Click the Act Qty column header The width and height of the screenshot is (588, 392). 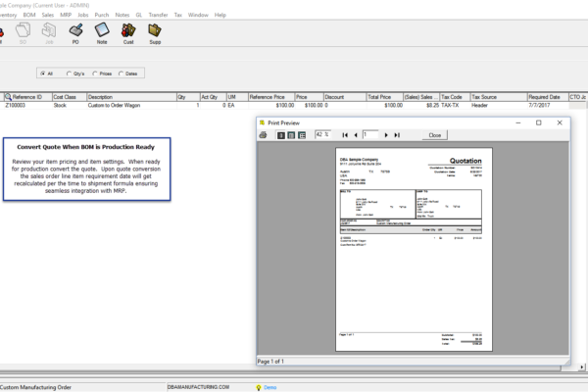[213, 97]
